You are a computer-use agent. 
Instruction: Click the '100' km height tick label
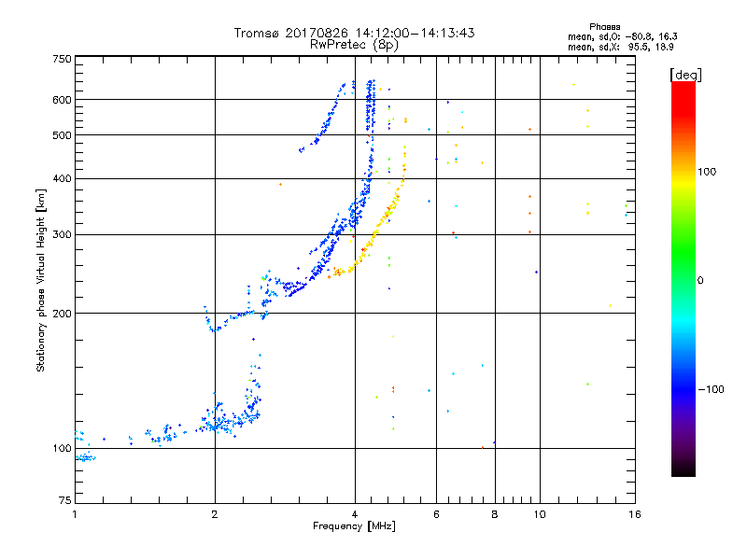[x=62, y=449]
